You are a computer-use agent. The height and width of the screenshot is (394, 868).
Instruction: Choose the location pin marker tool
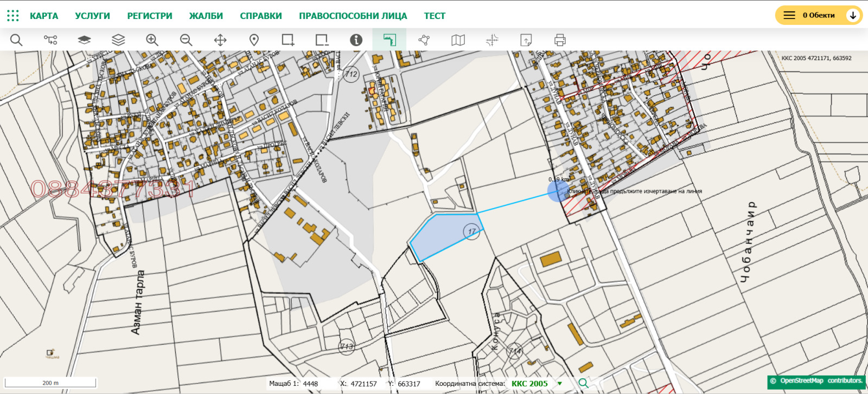(254, 40)
